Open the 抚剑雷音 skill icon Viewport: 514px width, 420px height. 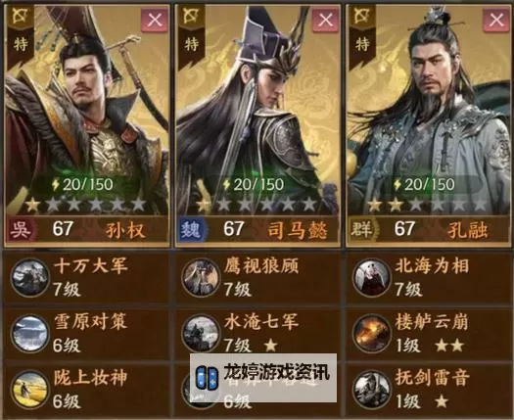click(x=372, y=390)
